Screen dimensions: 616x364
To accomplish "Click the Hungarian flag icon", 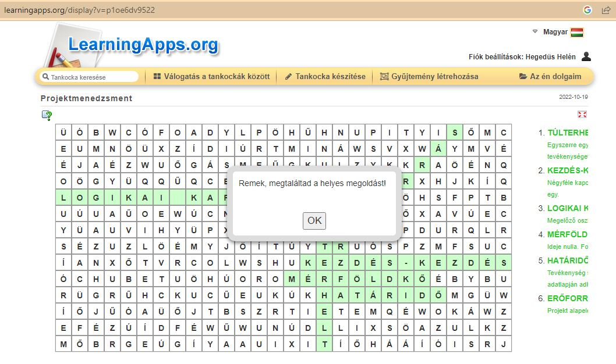I will (x=577, y=32).
